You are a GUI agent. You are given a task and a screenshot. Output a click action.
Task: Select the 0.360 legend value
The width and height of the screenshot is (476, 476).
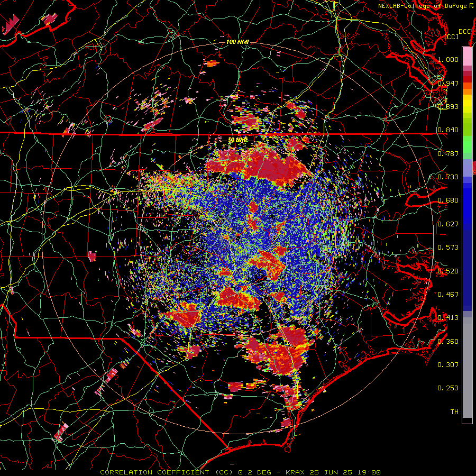tap(448, 341)
